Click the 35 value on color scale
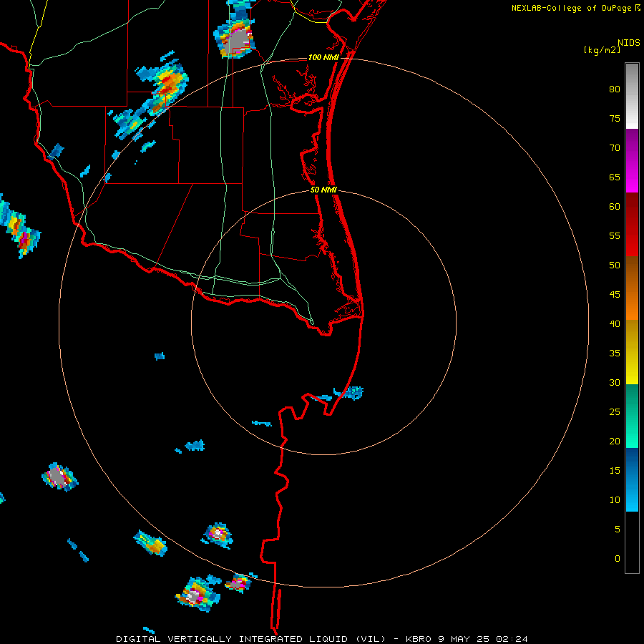Screen dimensions: 644x644 point(615,353)
